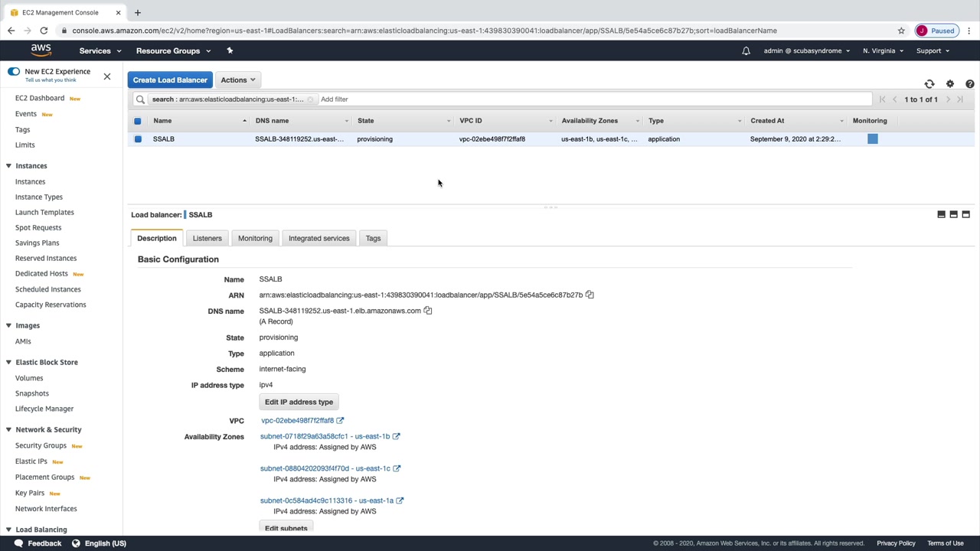
Task: Go to the previous page of results
Action: click(x=895, y=99)
